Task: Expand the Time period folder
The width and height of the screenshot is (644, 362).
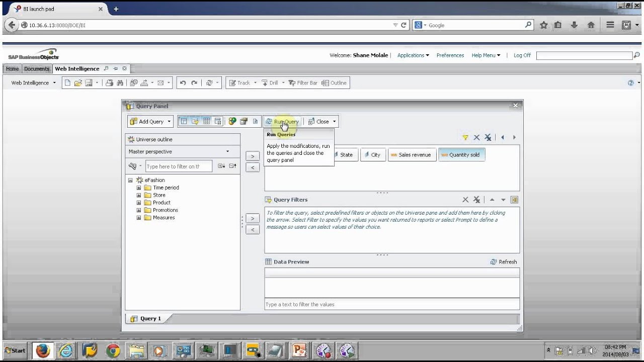Action: coord(139,188)
